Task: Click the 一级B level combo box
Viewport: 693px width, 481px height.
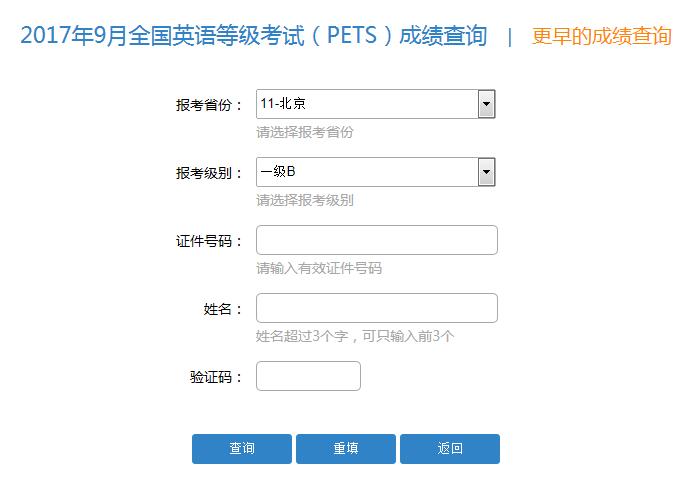Action: point(376,172)
